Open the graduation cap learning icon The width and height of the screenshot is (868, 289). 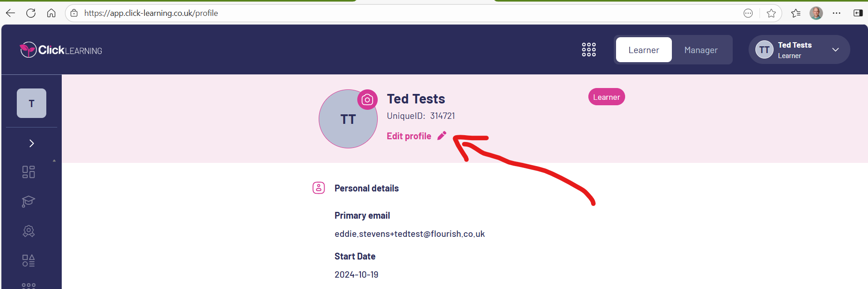pos(29,201)
